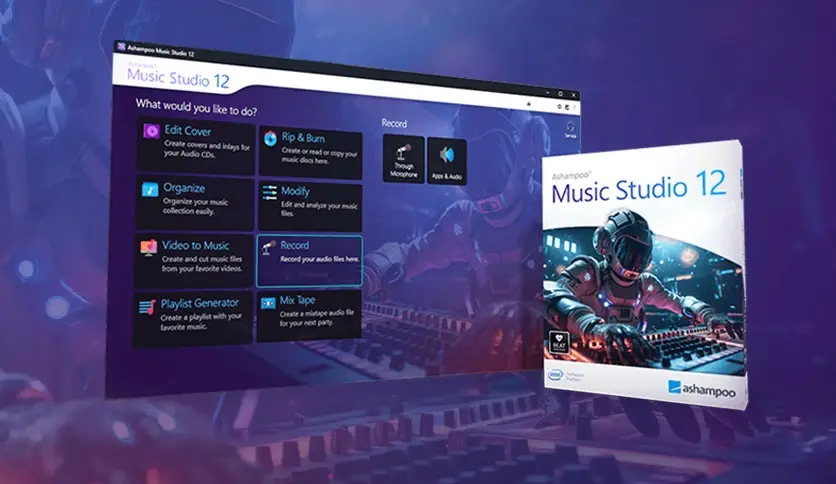The height and width of the screenshot is (484, 836).
Task: Choose Apps & Audio recording option
Action: coord(447,162)
